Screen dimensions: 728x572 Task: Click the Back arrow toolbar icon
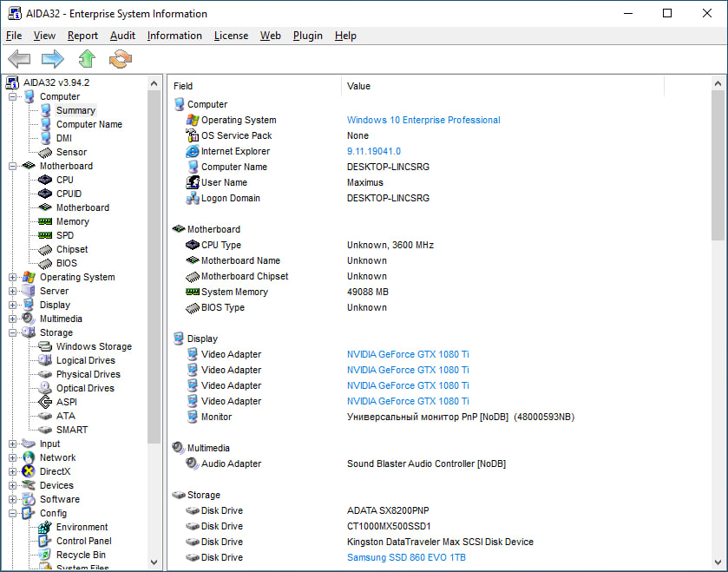click(19, 59)
